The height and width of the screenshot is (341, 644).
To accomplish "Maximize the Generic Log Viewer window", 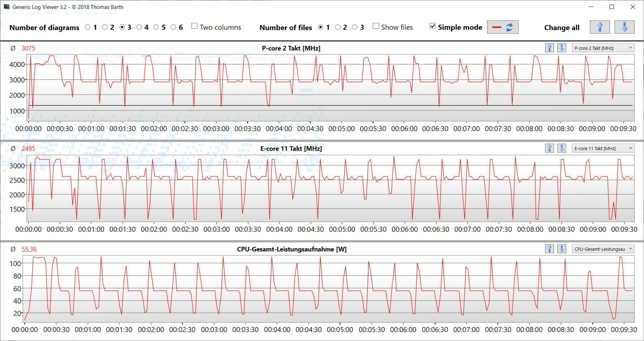I will pos(612,7).
